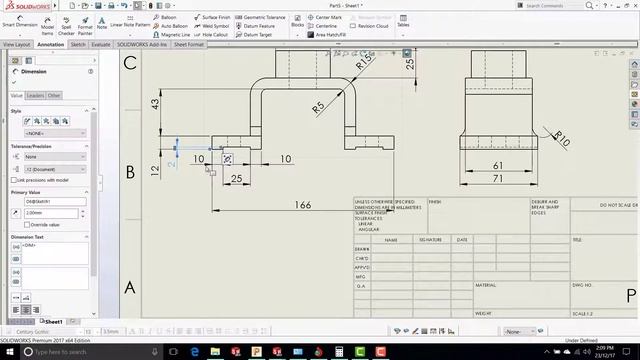Add a Centerline

(322, 26)
